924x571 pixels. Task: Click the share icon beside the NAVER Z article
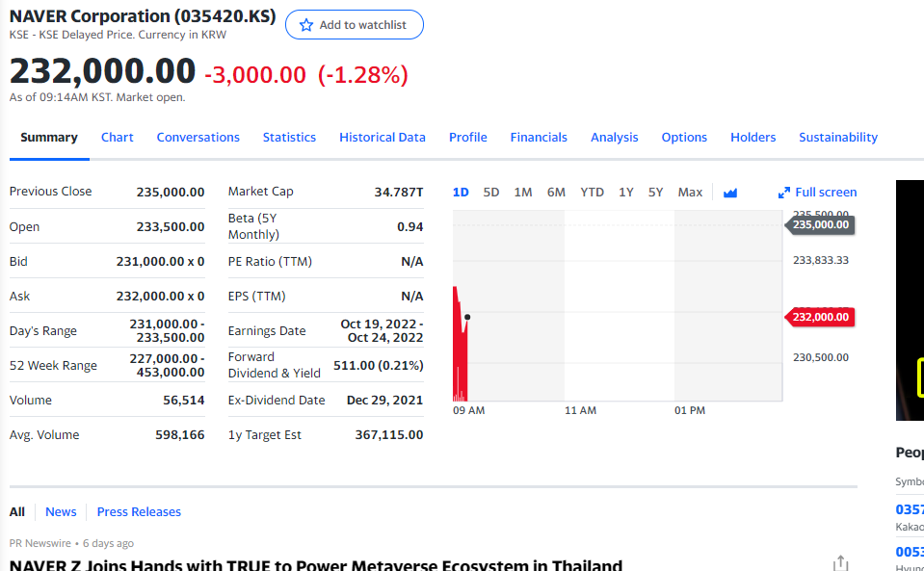tap(841, 563)
